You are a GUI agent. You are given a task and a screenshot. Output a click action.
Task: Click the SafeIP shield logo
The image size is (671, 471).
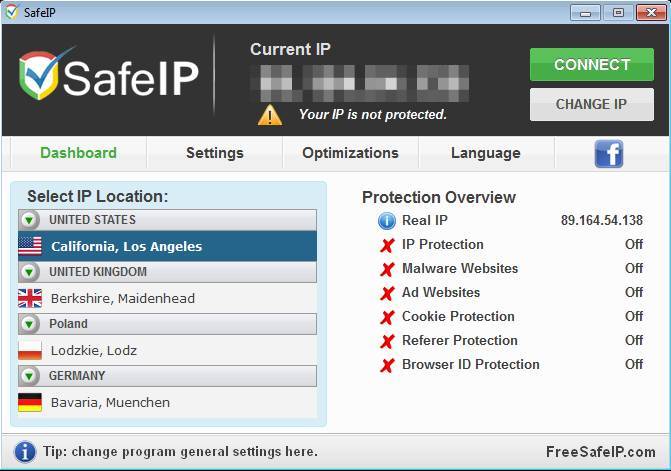[45, 76]
